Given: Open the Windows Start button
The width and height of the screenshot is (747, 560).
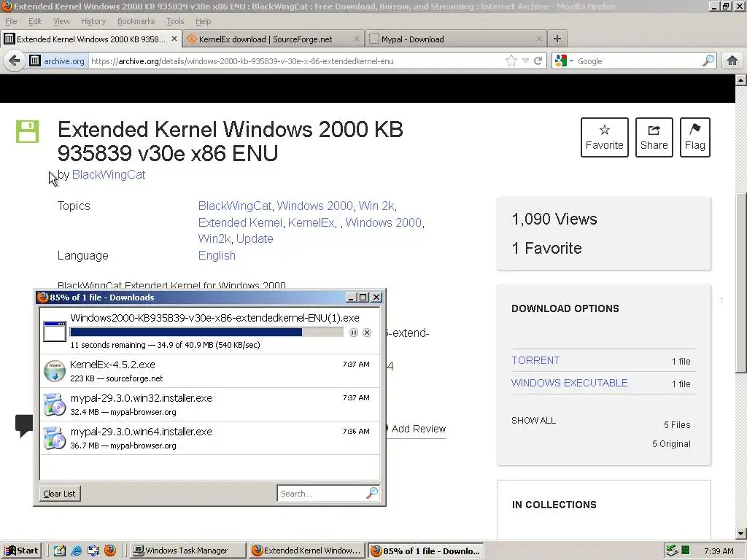Looking at the screenshot, I should pyautogui.click(x=21, y=551).
